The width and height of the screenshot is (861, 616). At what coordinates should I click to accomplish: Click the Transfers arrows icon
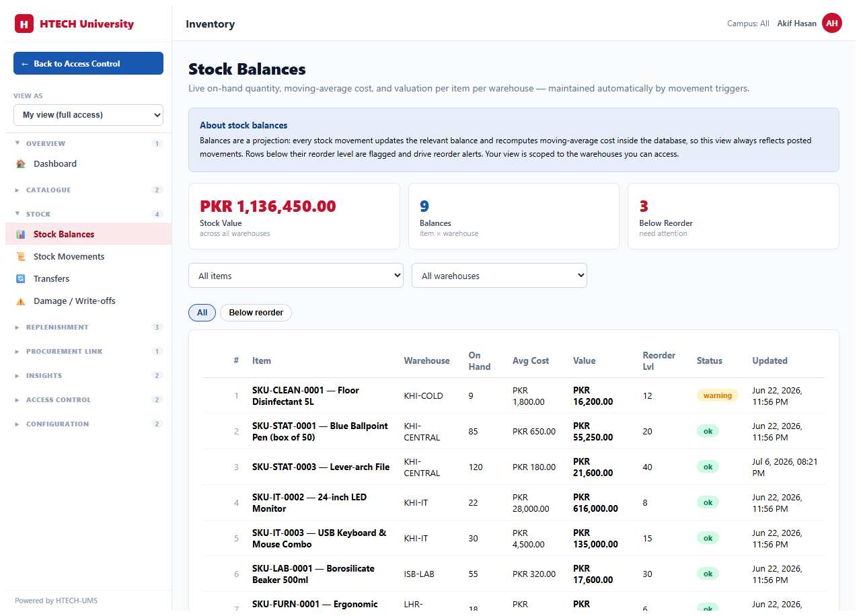coord(20,278)
